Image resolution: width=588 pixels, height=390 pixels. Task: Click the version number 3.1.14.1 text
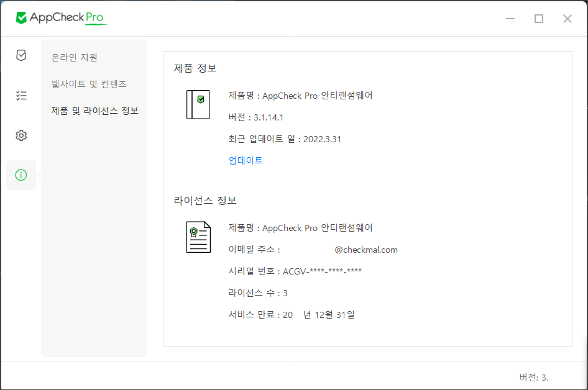(x=268, y=117)
